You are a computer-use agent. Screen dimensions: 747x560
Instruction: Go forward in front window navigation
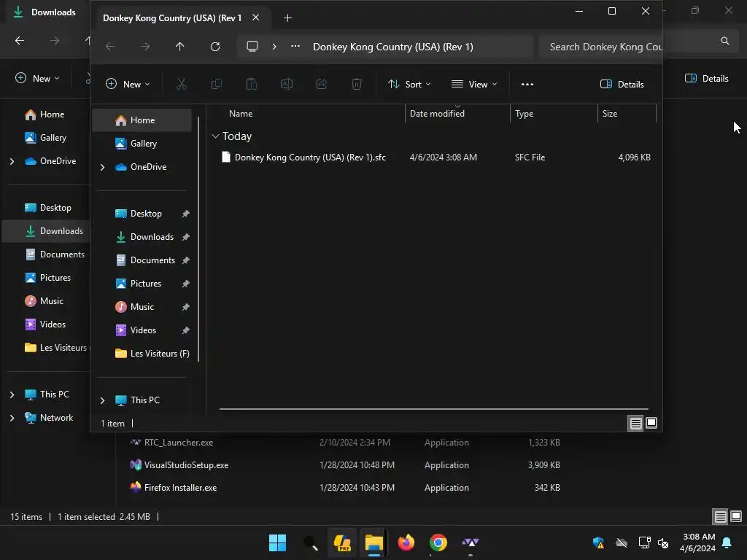[145, 47]
